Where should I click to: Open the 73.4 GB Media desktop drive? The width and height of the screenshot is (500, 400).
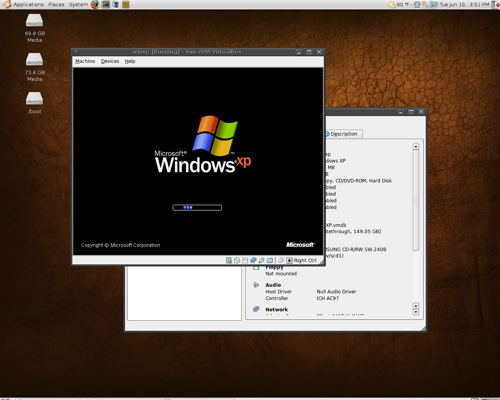(x=35, y=67)
